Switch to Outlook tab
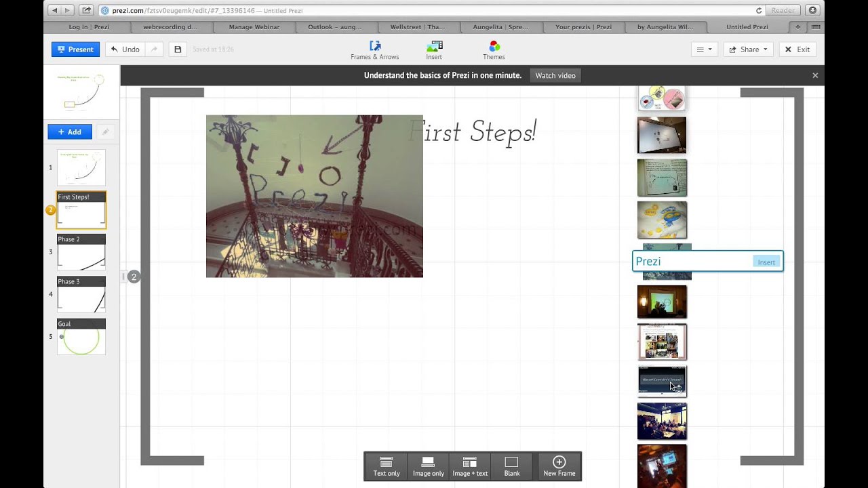The height and width of the screenshot is (488, 868). click(x=336, y=27)
